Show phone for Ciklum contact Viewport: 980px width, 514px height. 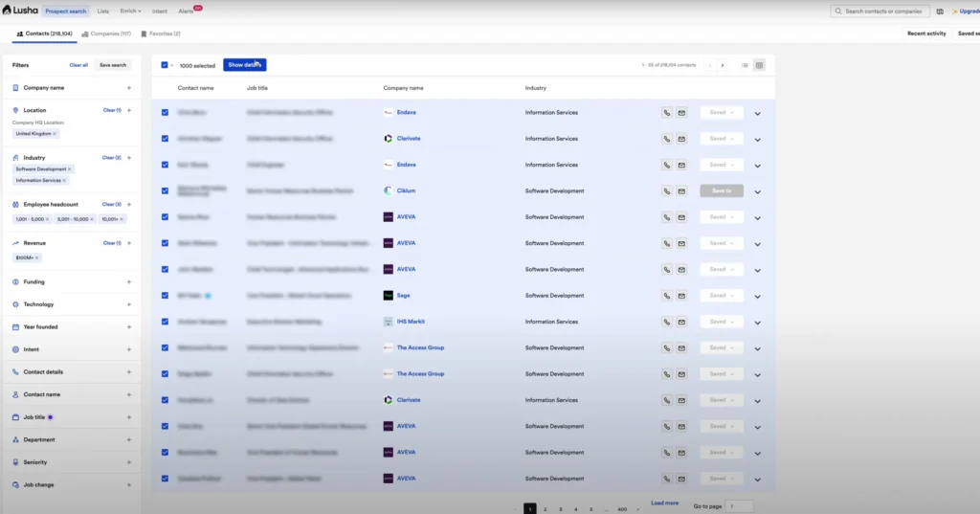click(x=667, y=191)
